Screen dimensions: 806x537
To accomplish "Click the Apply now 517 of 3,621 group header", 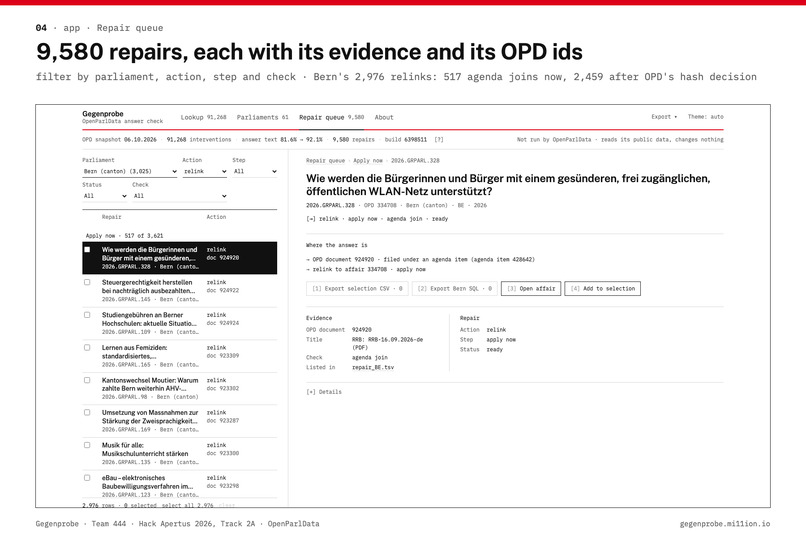I will 124,236.
